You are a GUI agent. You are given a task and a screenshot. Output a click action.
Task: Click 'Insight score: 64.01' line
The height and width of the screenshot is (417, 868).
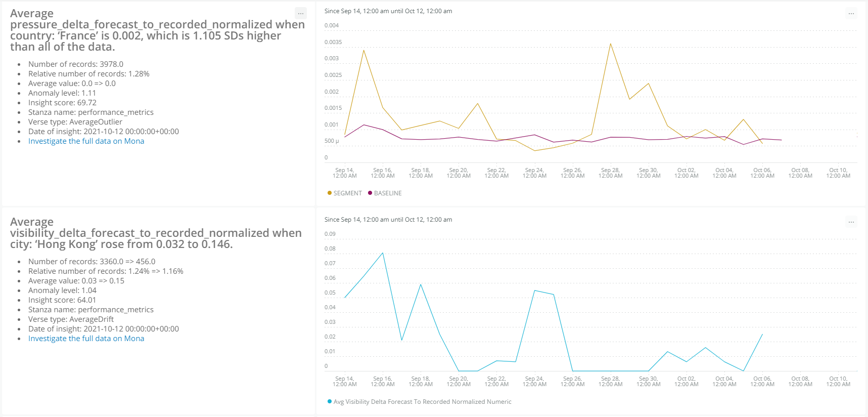click(x=62, y=300)
